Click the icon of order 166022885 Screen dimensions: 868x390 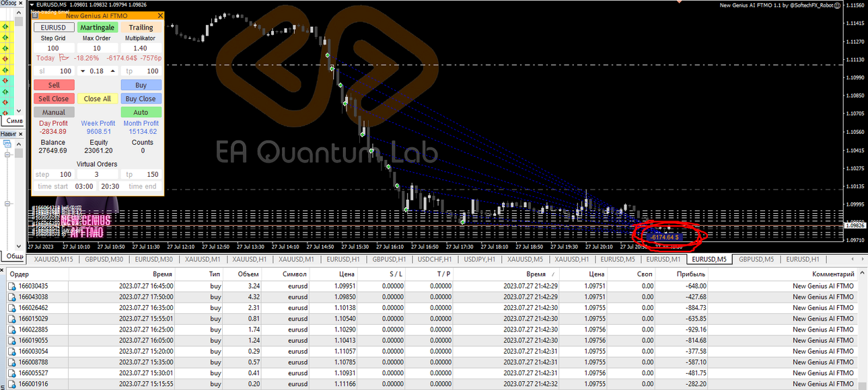pos(11,329)
